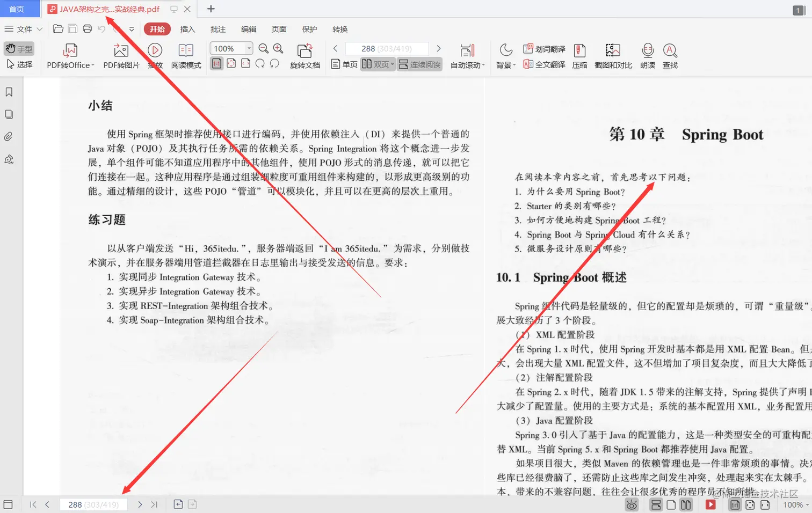Select the hand tool in the sidebar

tap(19, 48)
